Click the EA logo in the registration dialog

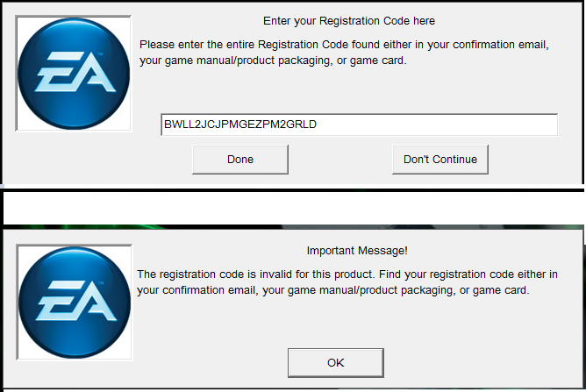point(74,73)
